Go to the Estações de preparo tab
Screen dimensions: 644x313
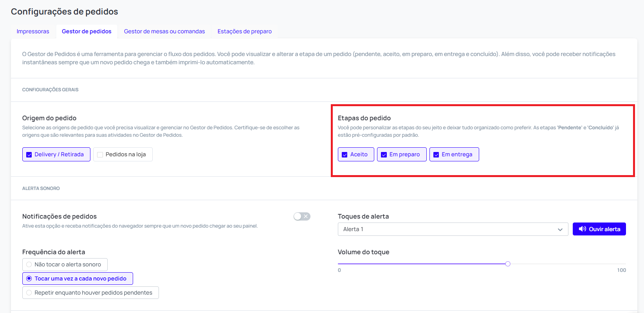[244, 31]
